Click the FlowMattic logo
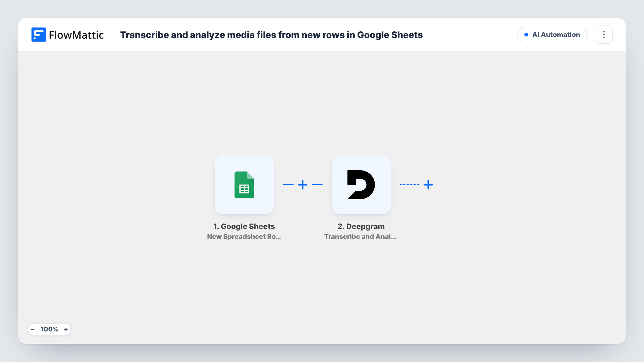This screenshot has height=362, width=644. pyautogui.click(x=67, y=35)
